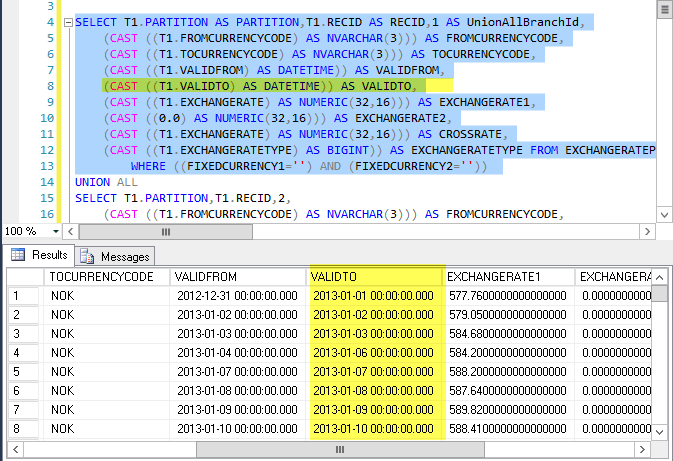Click the Results grid icon

click(18, 255)
